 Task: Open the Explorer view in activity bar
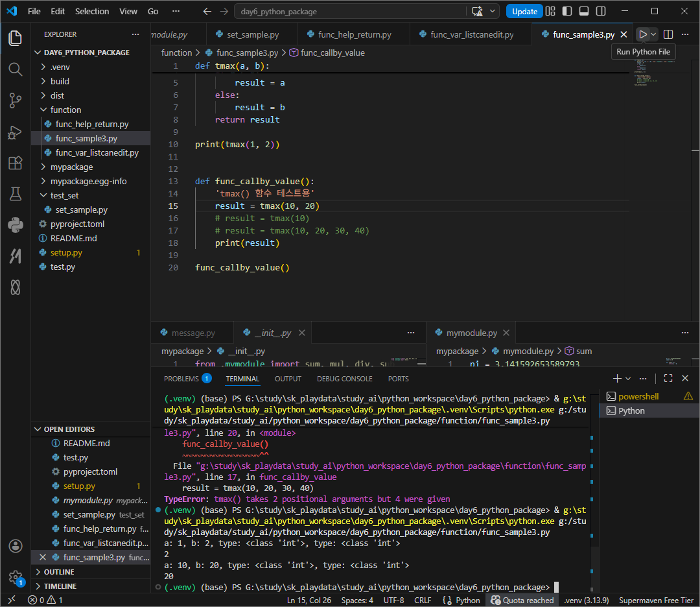[15, 38]
